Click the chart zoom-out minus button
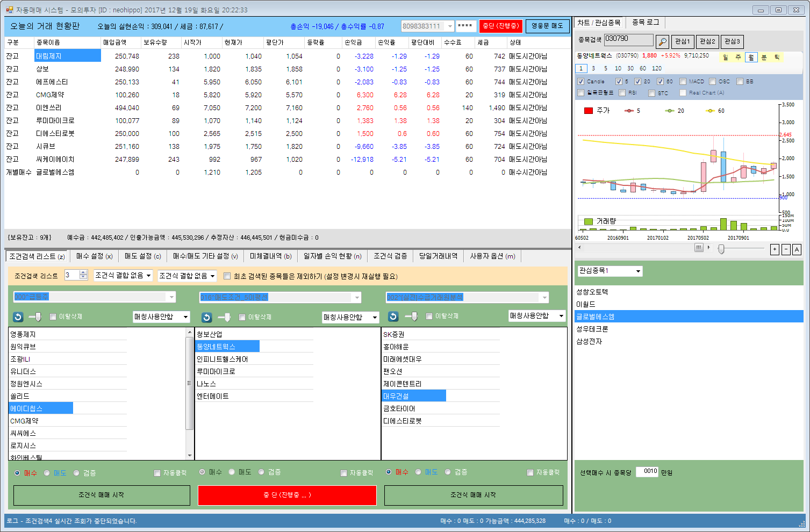 click(x=786, y=249)
